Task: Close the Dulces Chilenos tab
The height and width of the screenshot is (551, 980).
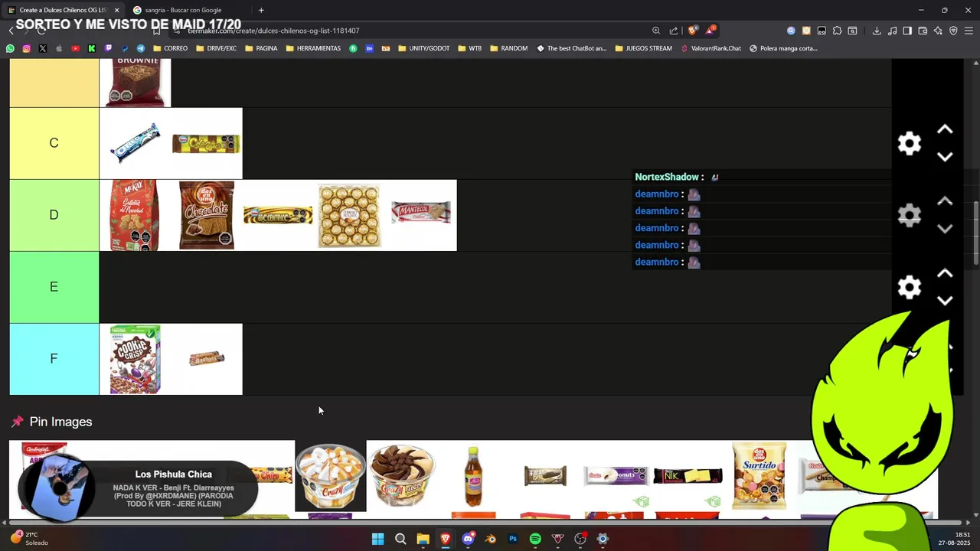Action: click(x=116, y=10)
